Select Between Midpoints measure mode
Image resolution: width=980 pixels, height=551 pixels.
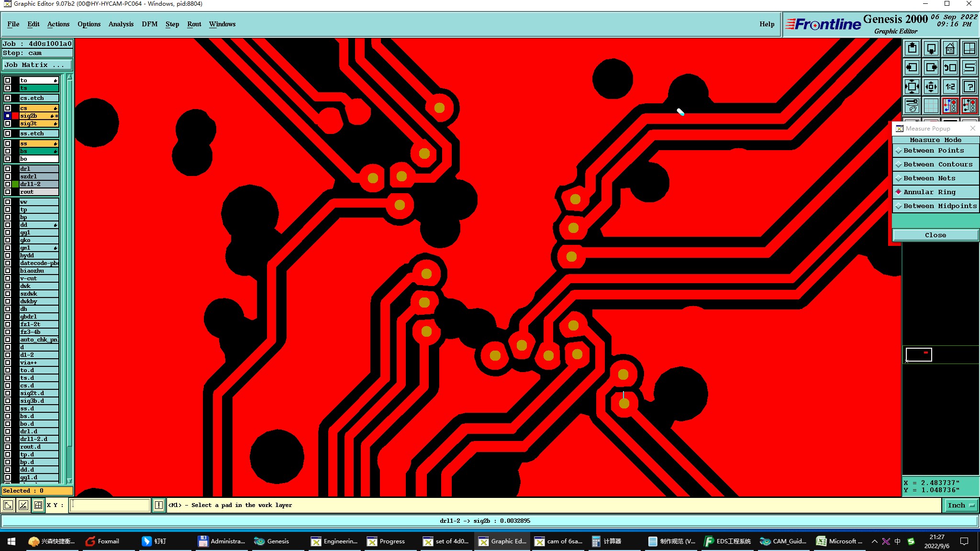pyautogui.click(x=935, y=206)
